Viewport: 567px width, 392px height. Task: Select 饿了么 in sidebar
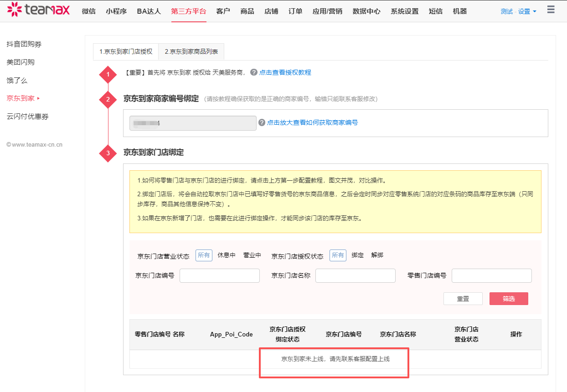point(17,81)
